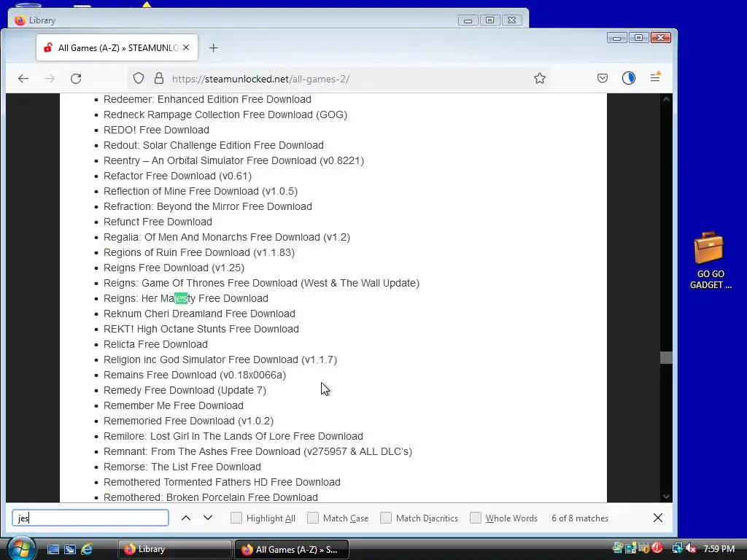The width and height of the screenshot is (747, 560).
Task: Open Refraction: Beyond the Mirror link
Action: [x=208, y=206]
